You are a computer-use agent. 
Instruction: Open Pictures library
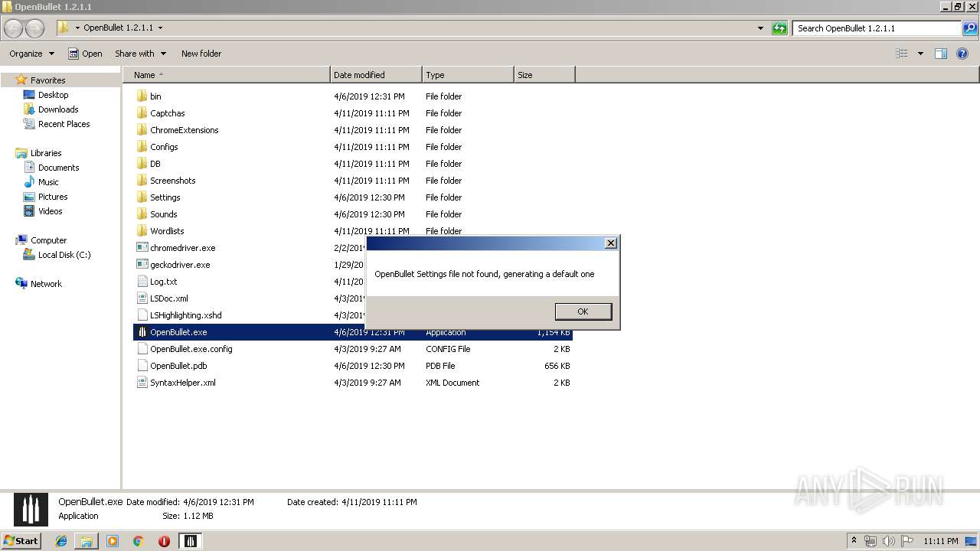53,197
